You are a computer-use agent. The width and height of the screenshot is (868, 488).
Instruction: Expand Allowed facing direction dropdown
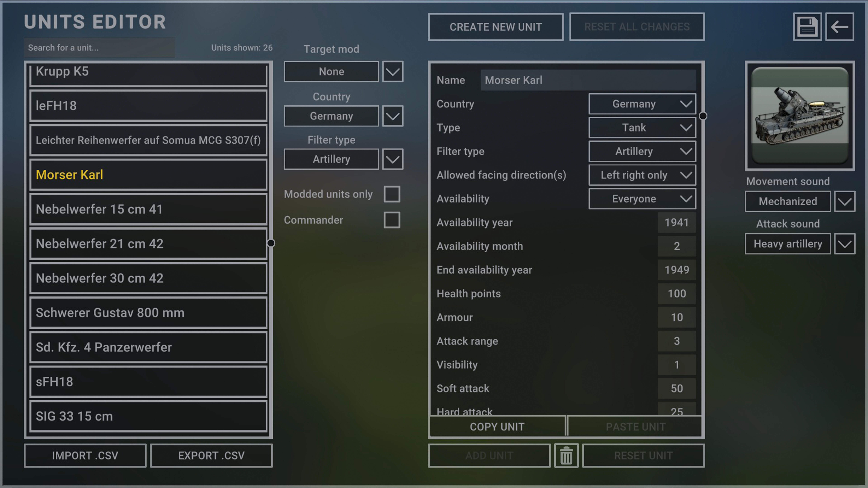pos(642,175)
